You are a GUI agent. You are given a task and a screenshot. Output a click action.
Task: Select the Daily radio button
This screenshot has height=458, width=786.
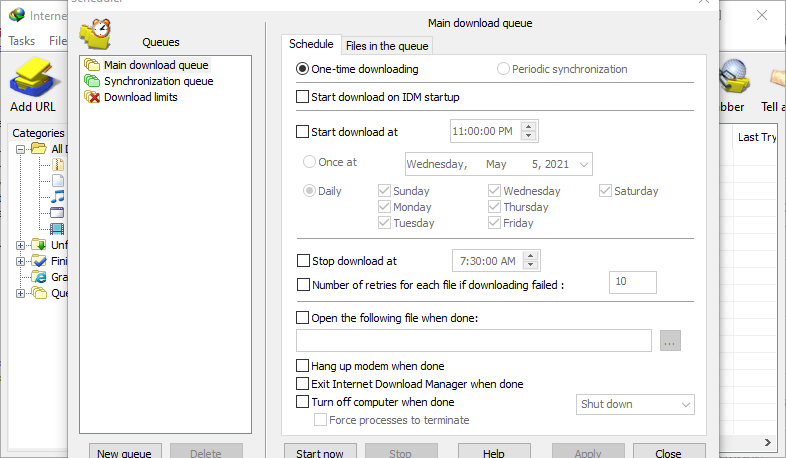(309, 191)
